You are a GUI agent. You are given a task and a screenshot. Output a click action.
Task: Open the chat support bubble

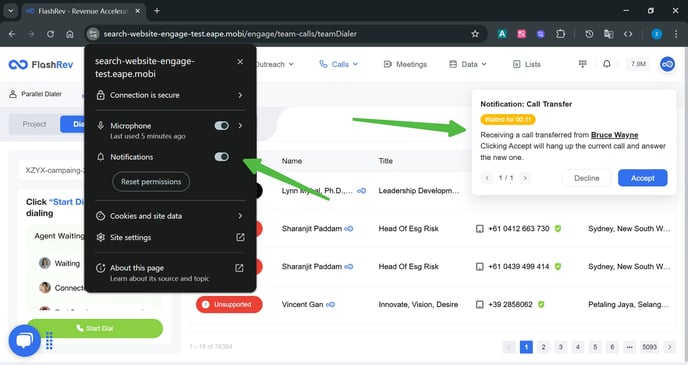(x=25, y=340)
